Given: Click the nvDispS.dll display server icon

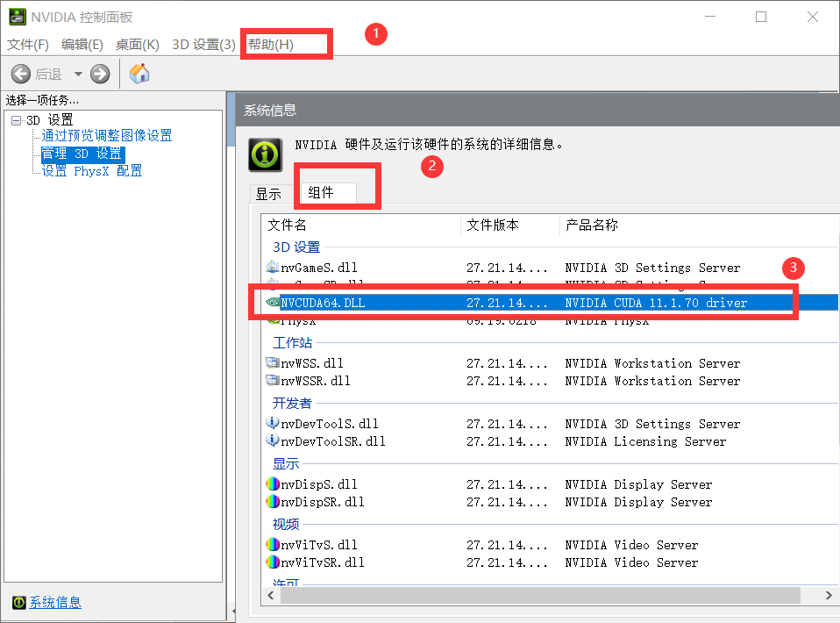Looking at the screenshot, I should pyautogui.click(x=273, y=484).
